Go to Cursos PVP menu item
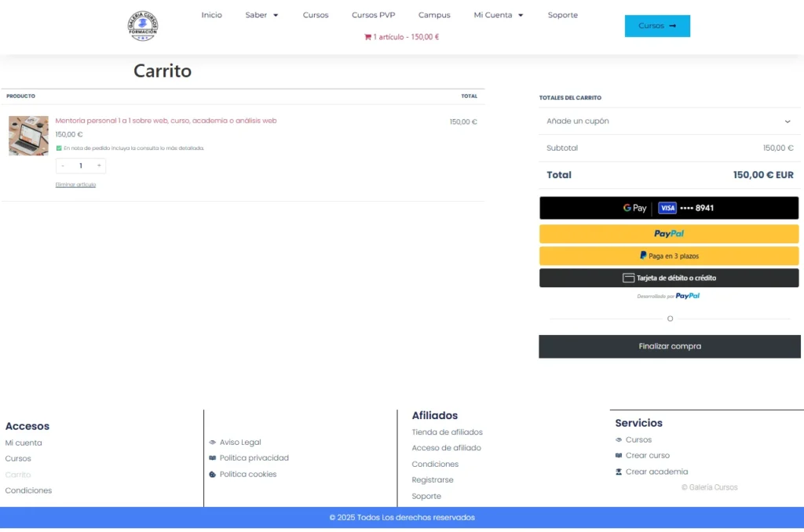The height and width of the screenshot is (532, 804). click(373, 15)
